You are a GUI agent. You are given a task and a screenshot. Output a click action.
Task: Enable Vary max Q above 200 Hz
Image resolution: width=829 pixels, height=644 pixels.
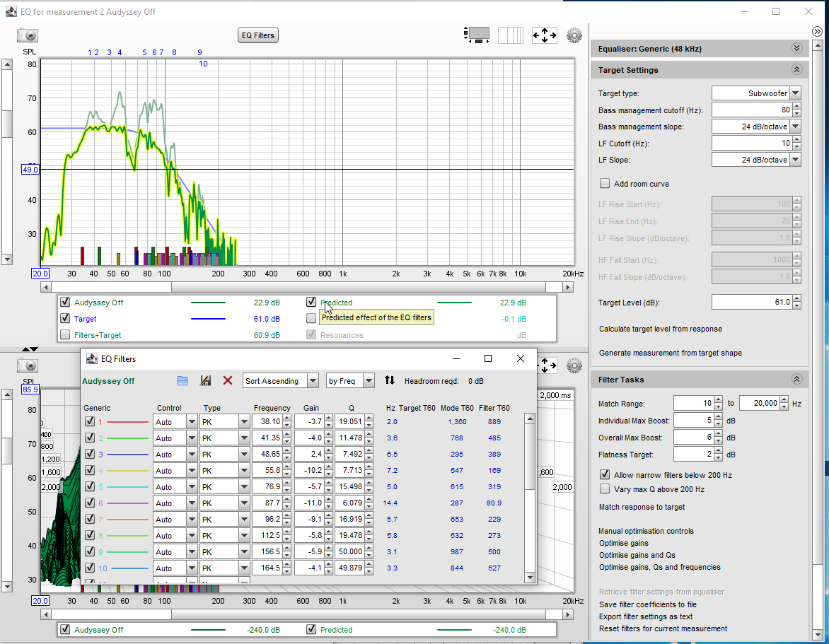point(605,489)
